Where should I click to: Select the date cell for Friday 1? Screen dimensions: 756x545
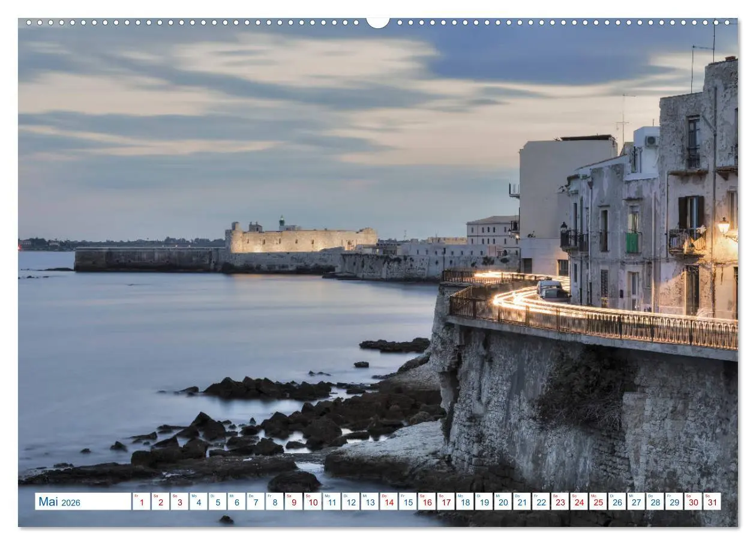[x=141, y=502]
